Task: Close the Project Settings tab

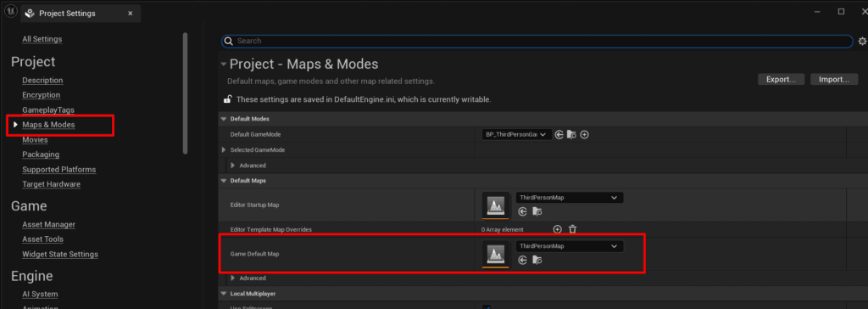Action: point(130,14)
